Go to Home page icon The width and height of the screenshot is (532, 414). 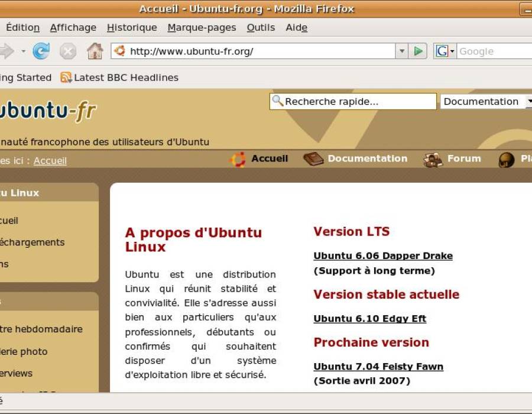(95, 51)
